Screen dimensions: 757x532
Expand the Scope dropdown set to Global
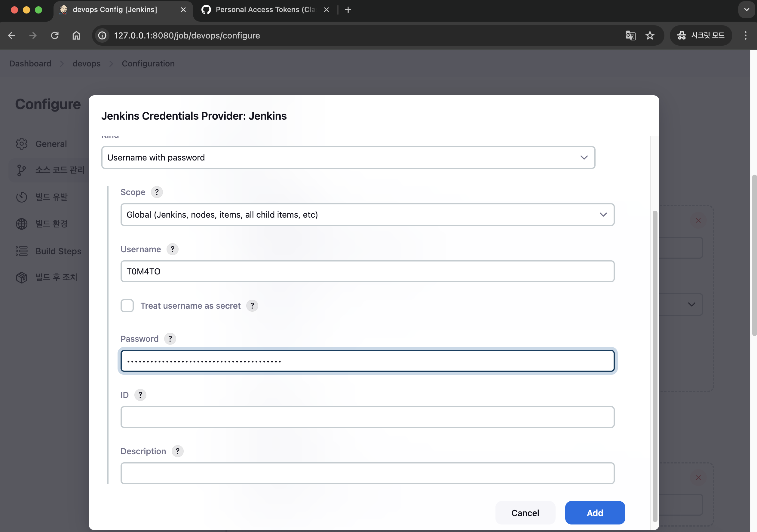tap(367, 215)
